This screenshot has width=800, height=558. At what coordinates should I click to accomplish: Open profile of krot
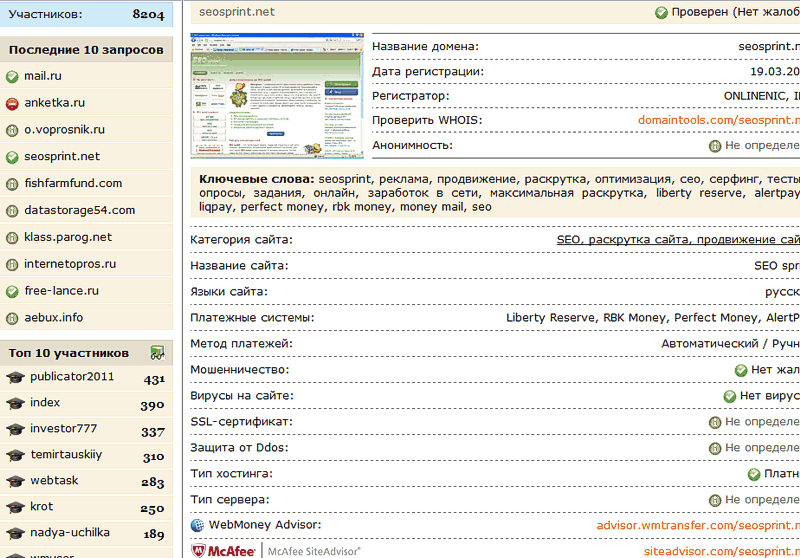point(41,506)
